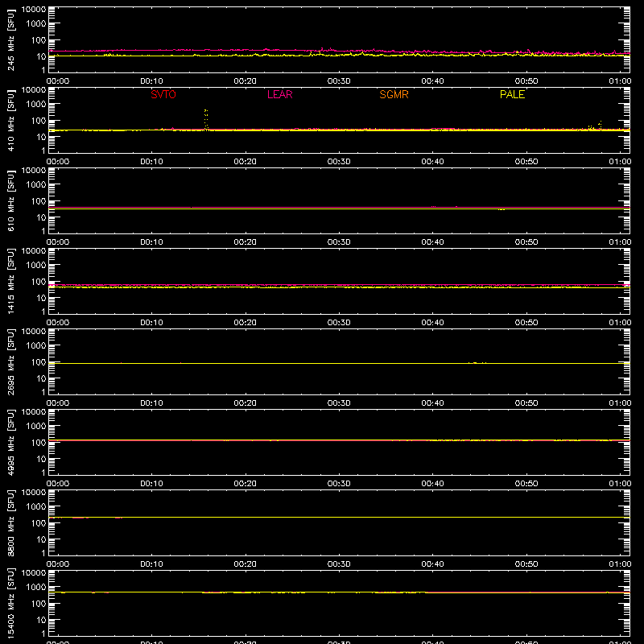This screenshot has height=644, width=644.
Task: Select the 410 MHz [SFU] axis title
Action: [x=10, y=120]
